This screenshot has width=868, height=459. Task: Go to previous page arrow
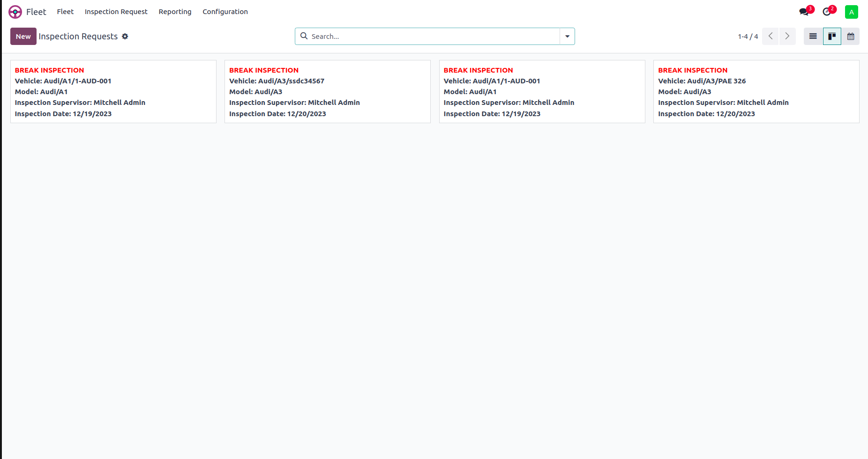coord(771,37)
